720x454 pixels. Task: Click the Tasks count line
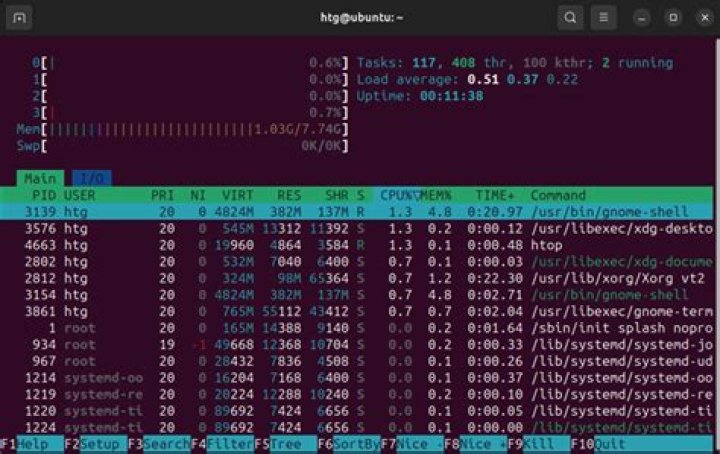(515, 63)
